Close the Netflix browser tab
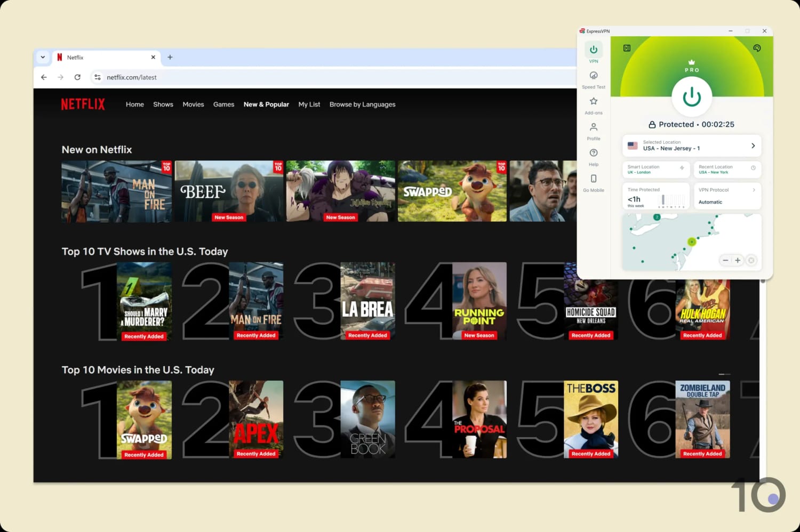This screenshot has width=800, height=532. (x=153, y=57)
